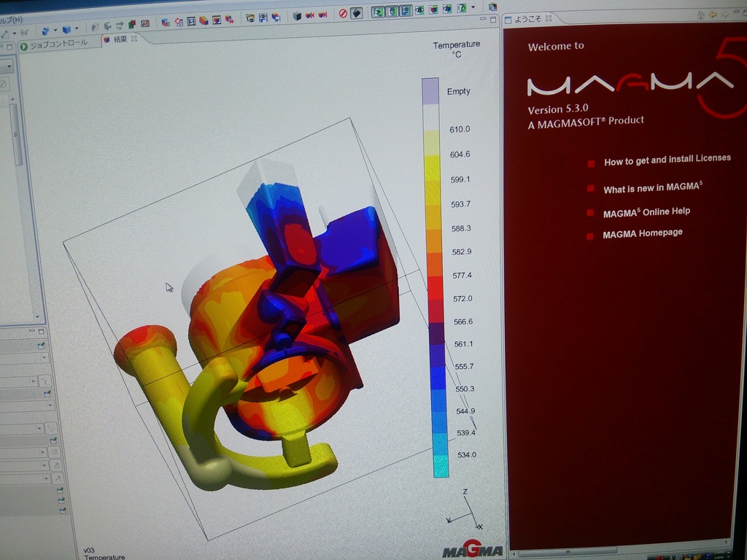
Task: Click the question mark help toolbar icon
Action: [461, 8]
